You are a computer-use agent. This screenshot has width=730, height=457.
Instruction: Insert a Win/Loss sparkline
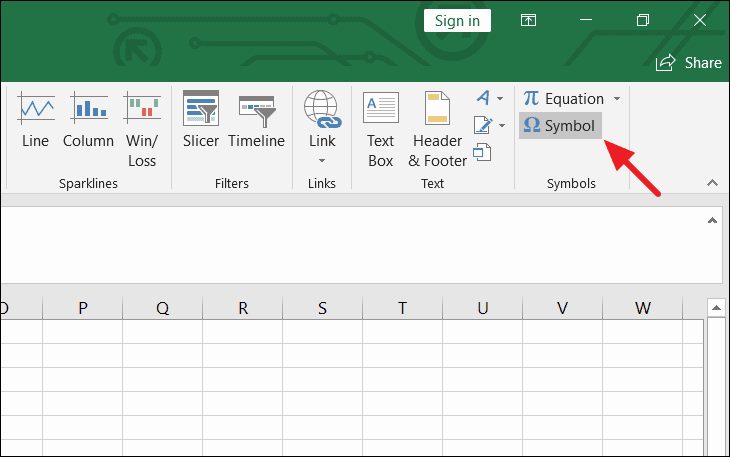click(x=142, y=129)
